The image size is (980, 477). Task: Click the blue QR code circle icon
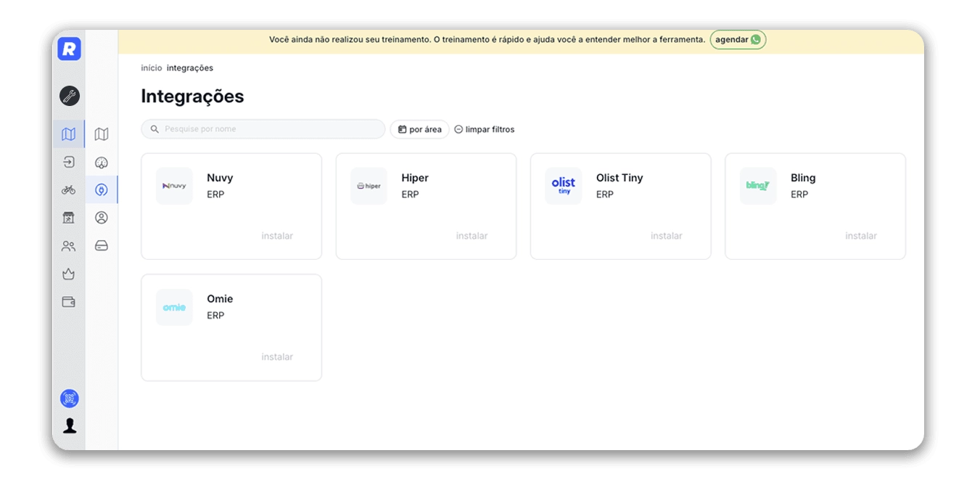click(70, 399)
